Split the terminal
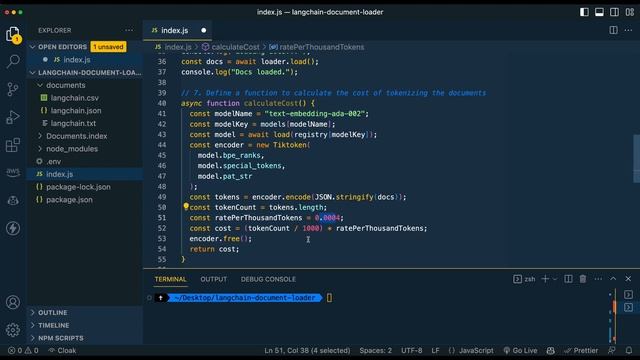 point(568,279)
